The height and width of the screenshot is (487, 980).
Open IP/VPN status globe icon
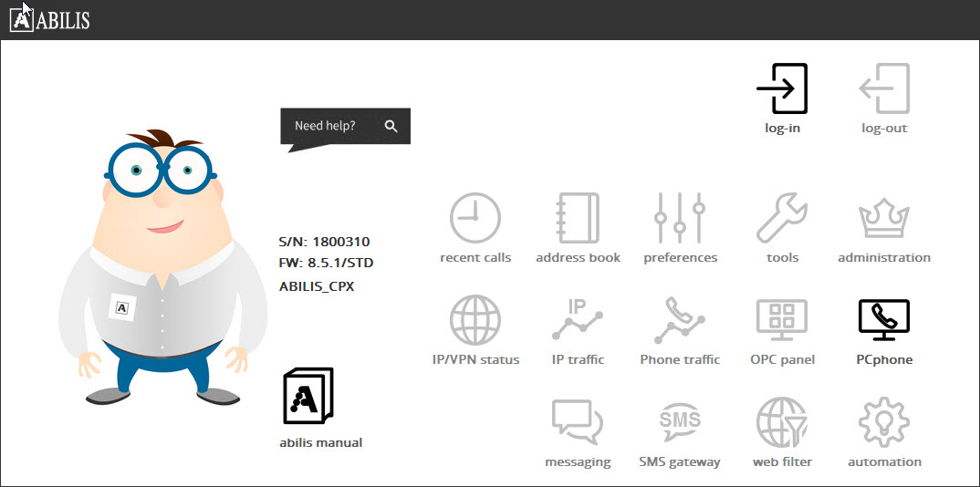point(475,320)
